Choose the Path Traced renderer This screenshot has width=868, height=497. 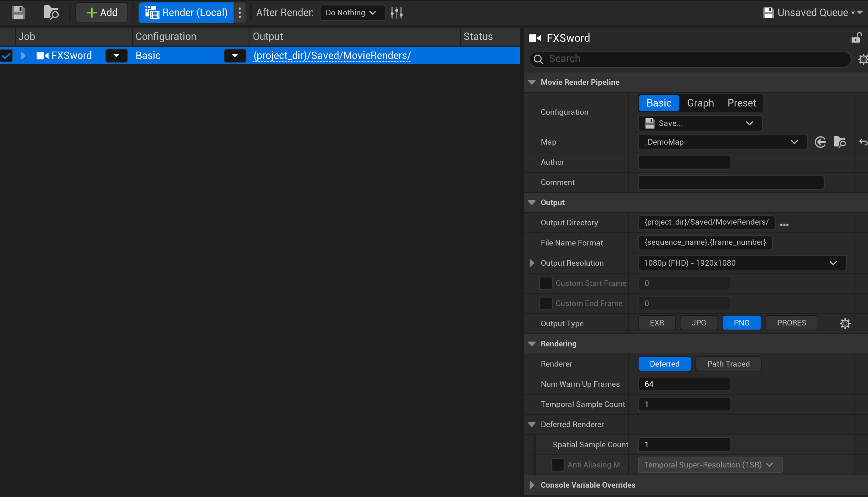(728, 364)
